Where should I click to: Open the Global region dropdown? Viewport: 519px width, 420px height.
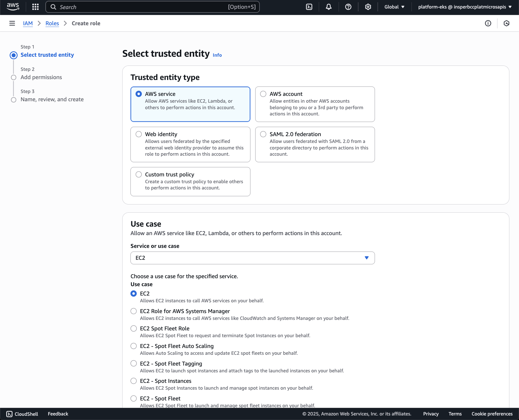tap(394, 7)
